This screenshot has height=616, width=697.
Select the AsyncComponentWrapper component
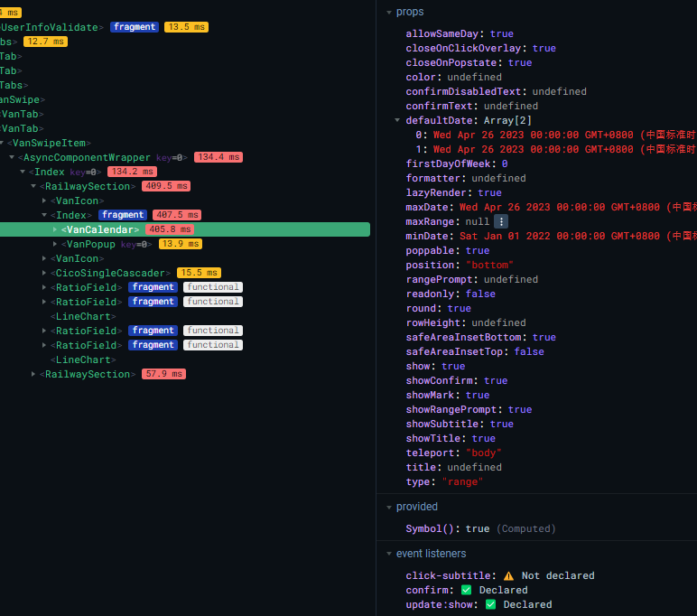[x=87, y=157]
